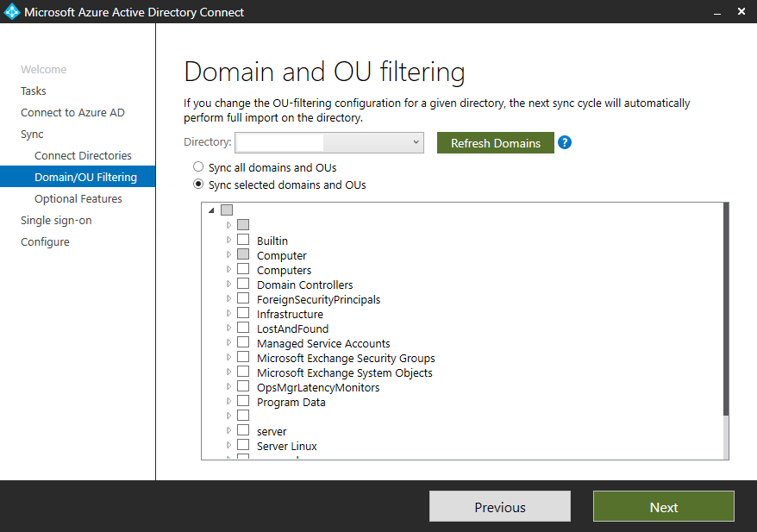Screen dimensions: 757x532
Task: Expand the Infrastructure node
Action: [228, 313]
